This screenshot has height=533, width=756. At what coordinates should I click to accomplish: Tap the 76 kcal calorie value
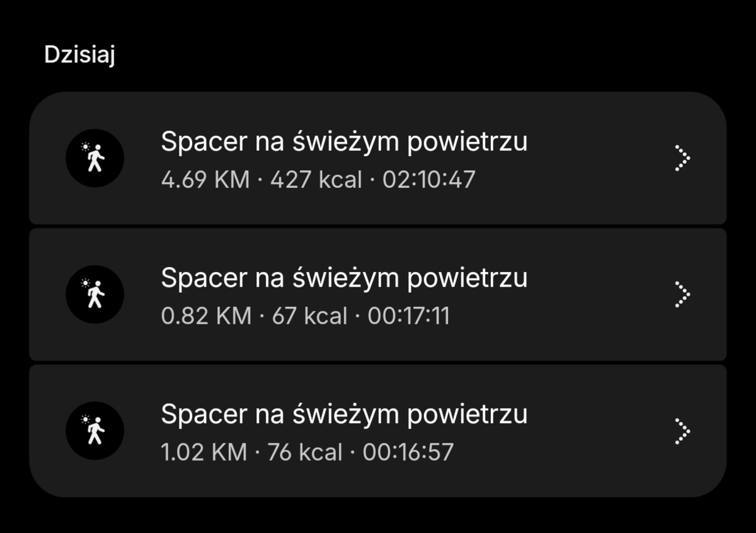(305, 452)
